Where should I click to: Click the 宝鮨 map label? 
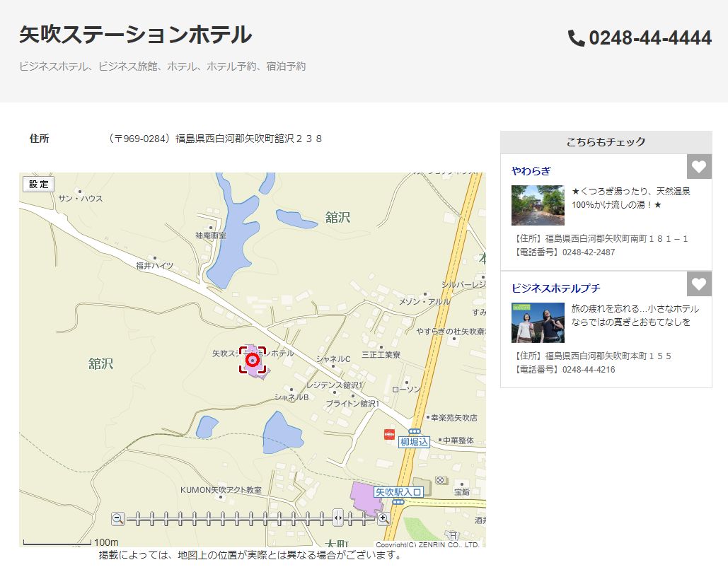462,491
